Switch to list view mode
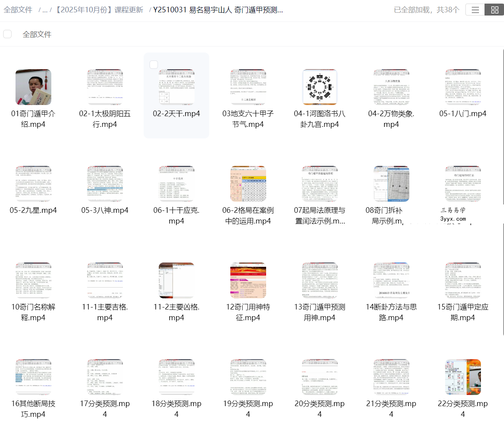Screen dimensions: 504x428 475,10
